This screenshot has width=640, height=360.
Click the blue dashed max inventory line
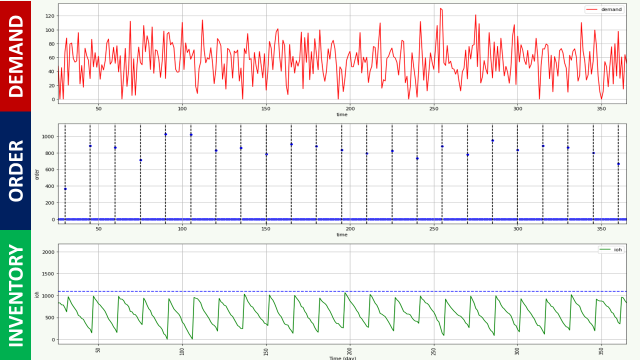[x=342, y=291]
